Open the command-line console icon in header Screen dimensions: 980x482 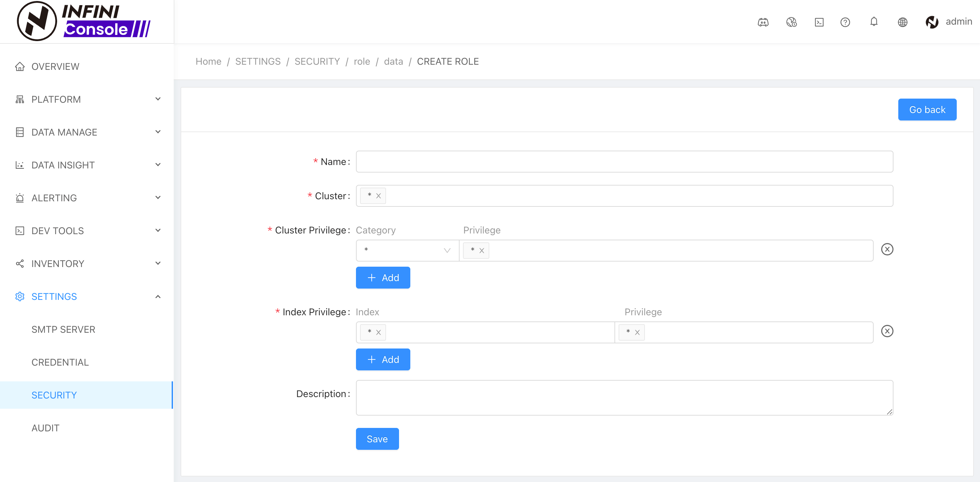point(819,22)
